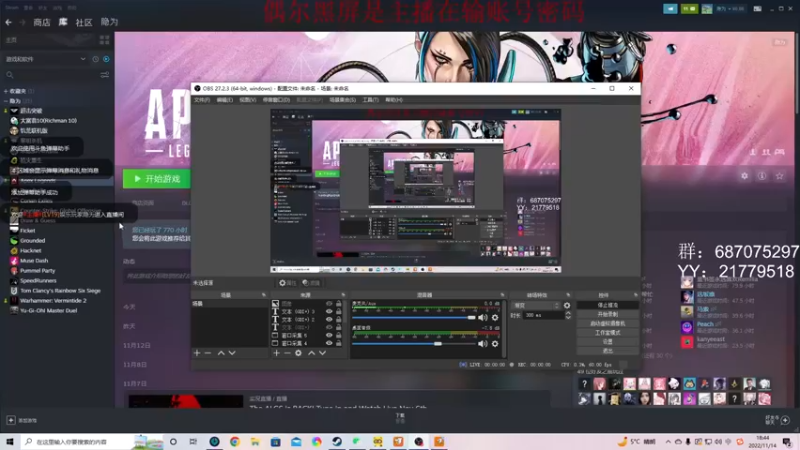Screen dimensions: 800x450
Task: Click 开始录制 start recording button in OBS
Action: click(607, 314)
